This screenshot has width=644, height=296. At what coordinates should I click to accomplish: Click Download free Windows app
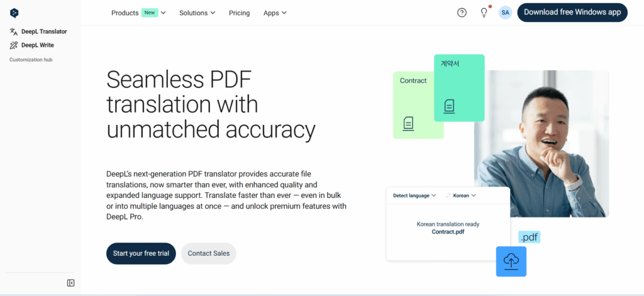(x=572, y=13)
